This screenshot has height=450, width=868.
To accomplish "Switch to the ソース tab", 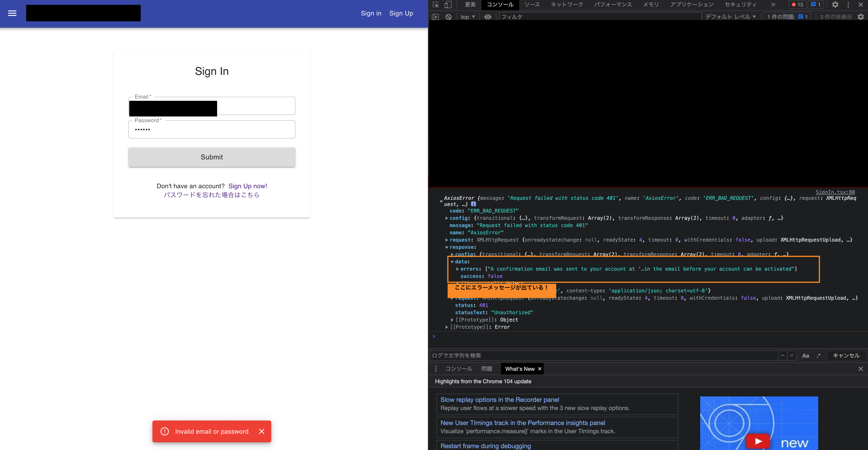I will click(x=532, y=5).
